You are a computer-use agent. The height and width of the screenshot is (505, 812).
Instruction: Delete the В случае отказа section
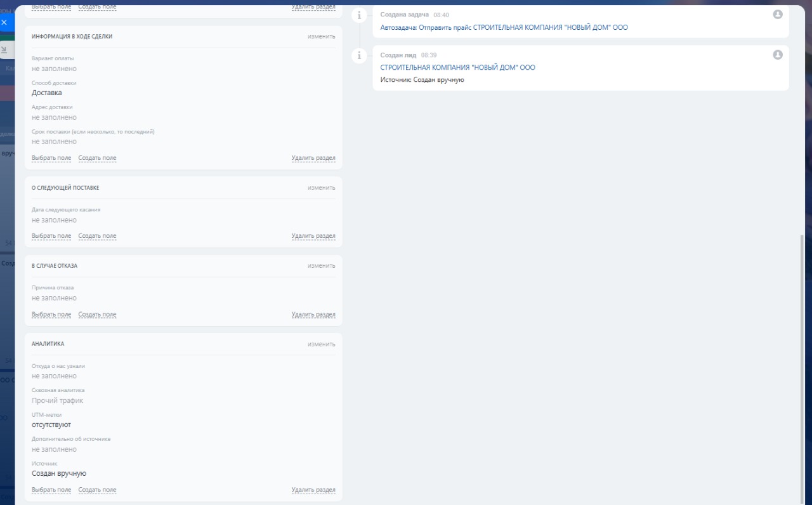[x=313, y=315]
